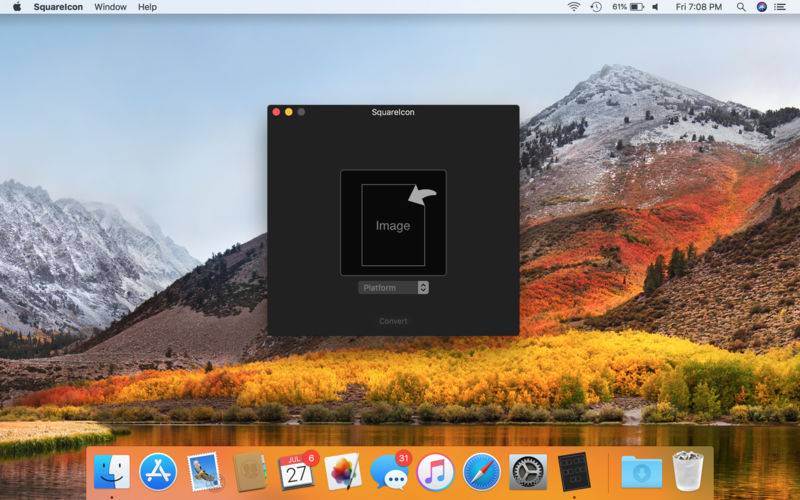The height and width of the screenshot is (500, 800).
Task: Open the volume control icon
Action: pyautogui.click(x=656, y=7)
